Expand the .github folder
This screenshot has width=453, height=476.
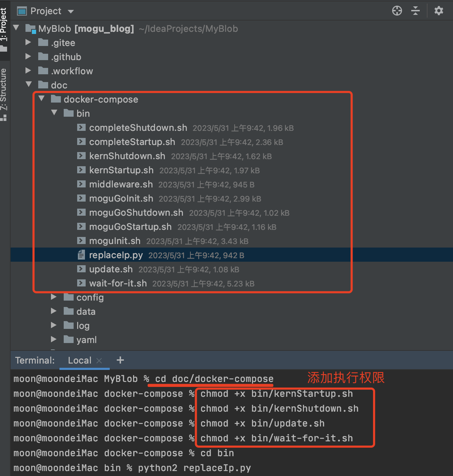[28, 57]
